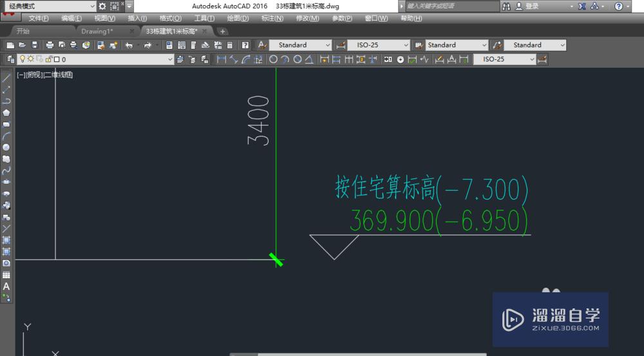Open the 绘图(D) menu
Viewport: 644px width, 356px height.
tap(238, 19)
